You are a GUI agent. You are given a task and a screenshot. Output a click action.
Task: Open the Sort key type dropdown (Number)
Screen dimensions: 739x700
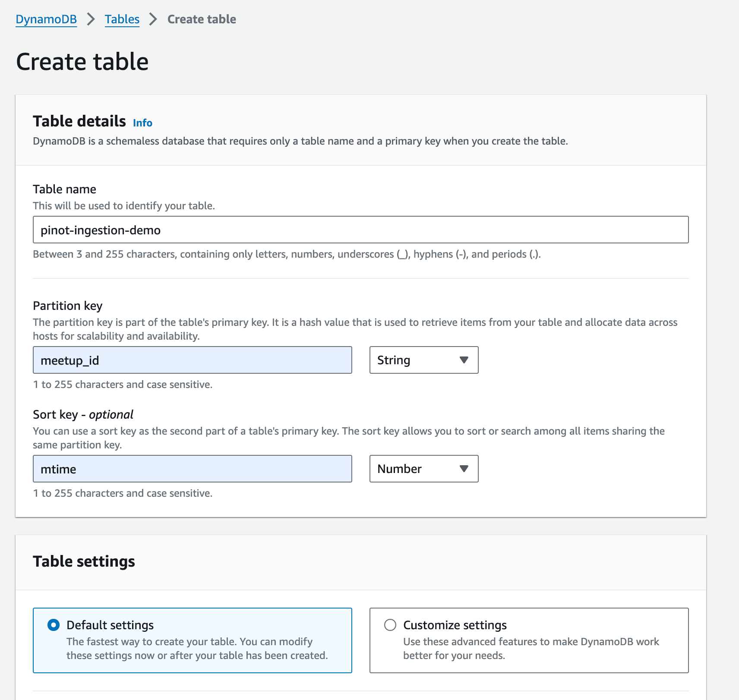(424, 469)
